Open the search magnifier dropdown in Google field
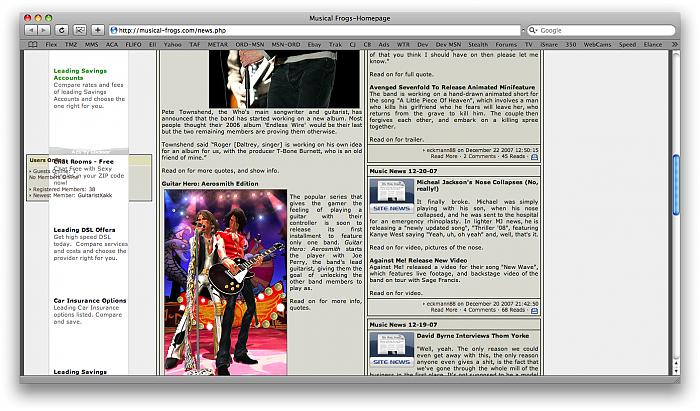Screen dimensions: 700x411 click(x=533, y=30)
